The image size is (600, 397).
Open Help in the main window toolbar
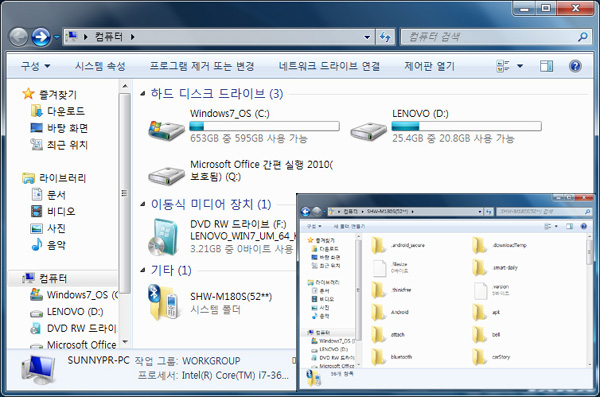pyautogui.click(x=575, y=66)
